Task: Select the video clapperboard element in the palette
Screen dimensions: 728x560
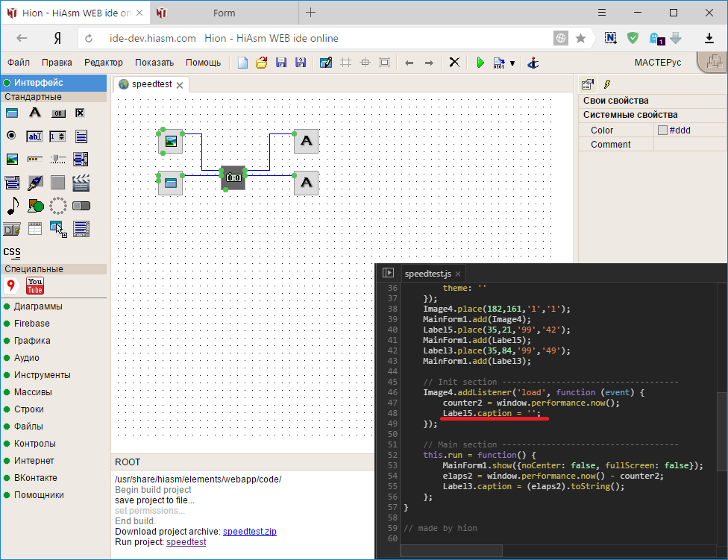Action: 81,183
